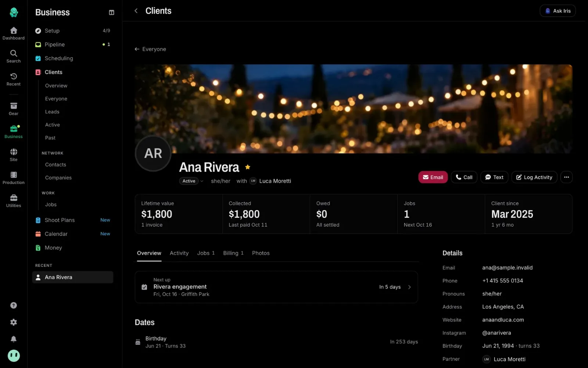Open Money in the sidebar
Screen dimensions: 588x368
pos(73,248)
